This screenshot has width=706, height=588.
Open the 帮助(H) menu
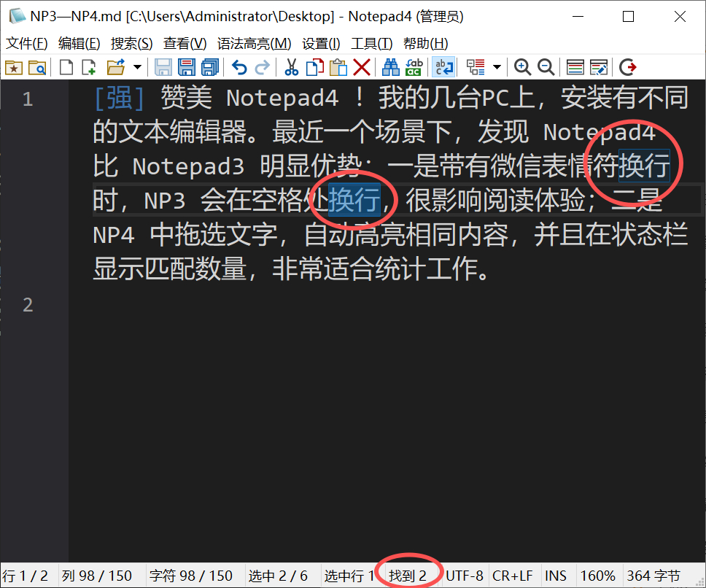(x=425, y=44)
